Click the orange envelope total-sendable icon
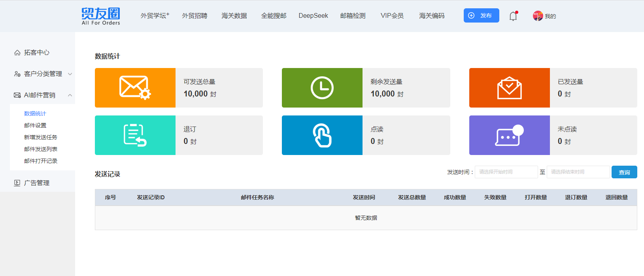Image resolution: width=644 pixels, height=276 pixels. (x=135, y=88)
